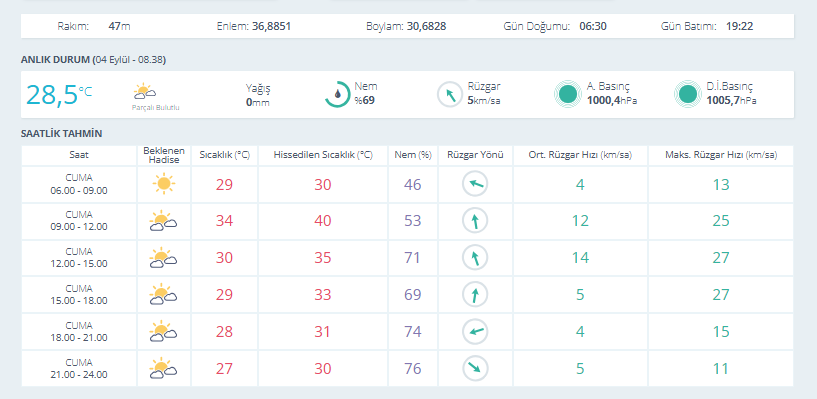Viewport: 817px width, 399px height.
Task: Click humidity 74 in the 18.00 - 21.00 row
Action: (413, 332)
